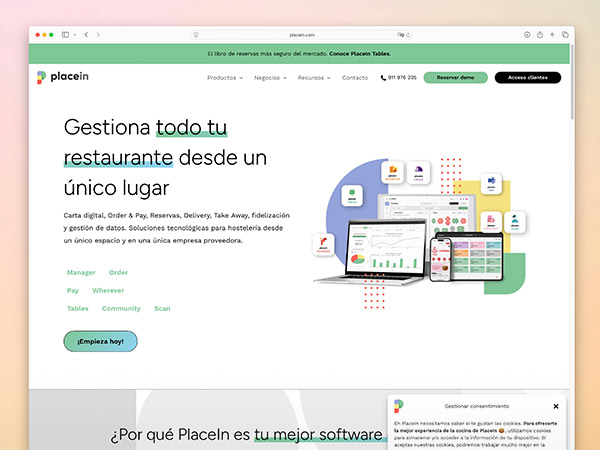This screenshot has height=450, width=600.
Task: Click the purple dome app icon on illustration
Action: point(419,172)
